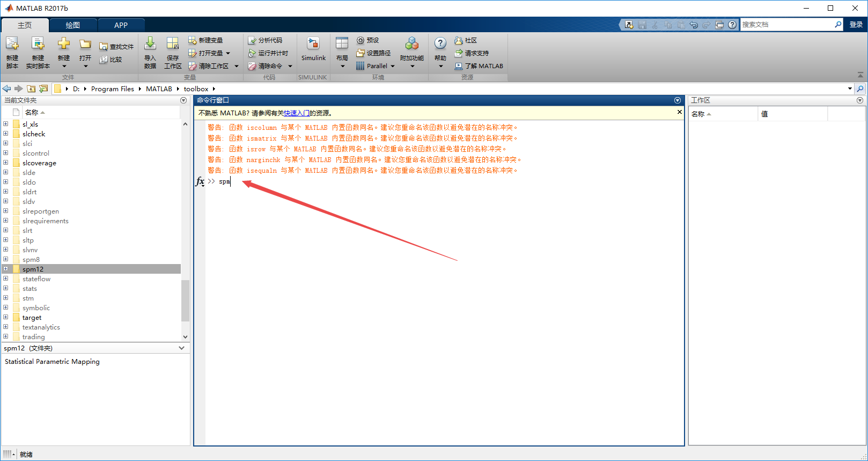Go up one folder level

point(31,89)
